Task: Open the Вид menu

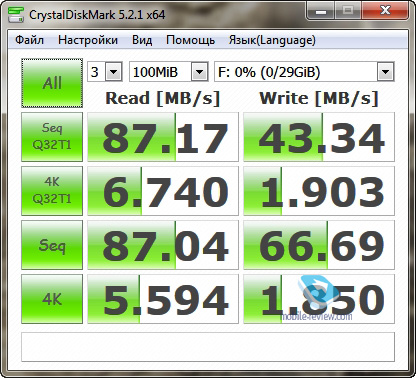Action: tap(142, 40)
